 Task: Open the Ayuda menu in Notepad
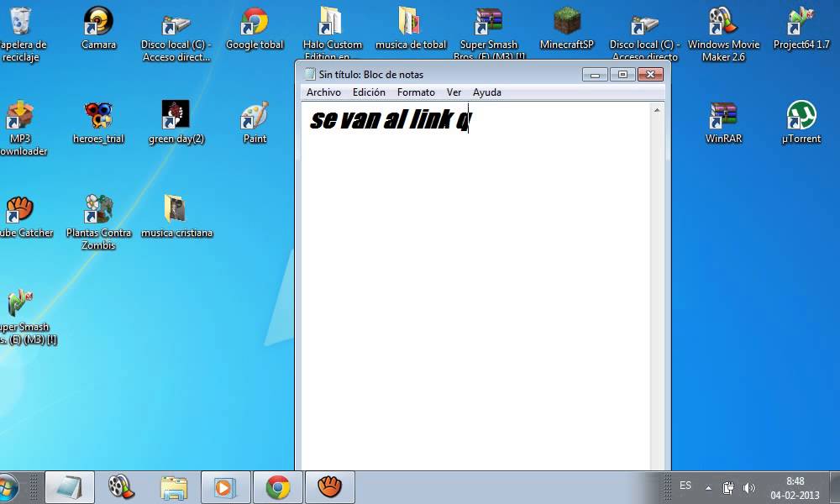[x=487, y=92]
